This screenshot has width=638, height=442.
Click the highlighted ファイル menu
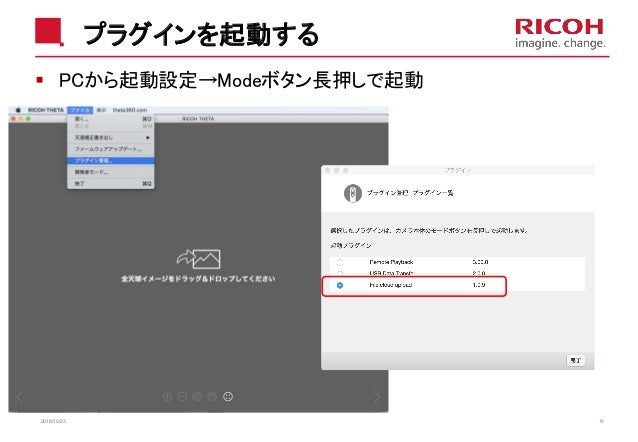80,110
